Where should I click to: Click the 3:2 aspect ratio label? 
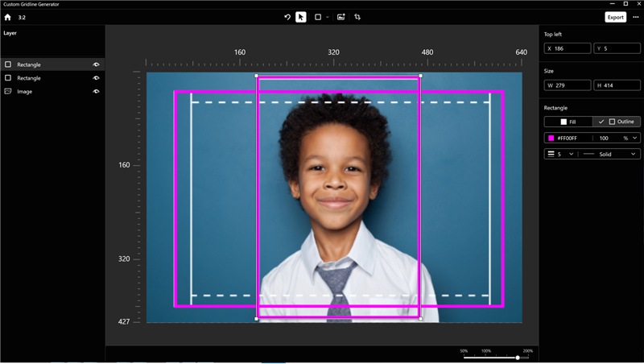[x=23, y=17]
